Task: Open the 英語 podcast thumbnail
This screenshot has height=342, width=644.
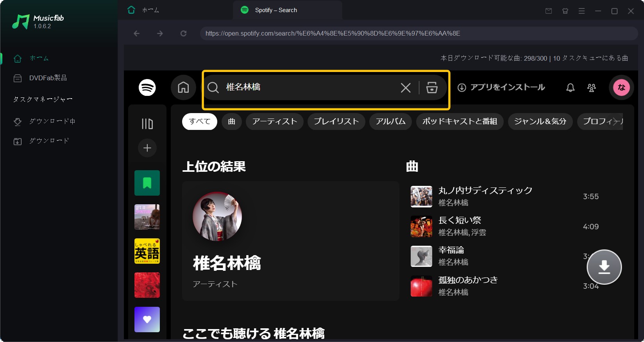Action: tap(147, 251)
